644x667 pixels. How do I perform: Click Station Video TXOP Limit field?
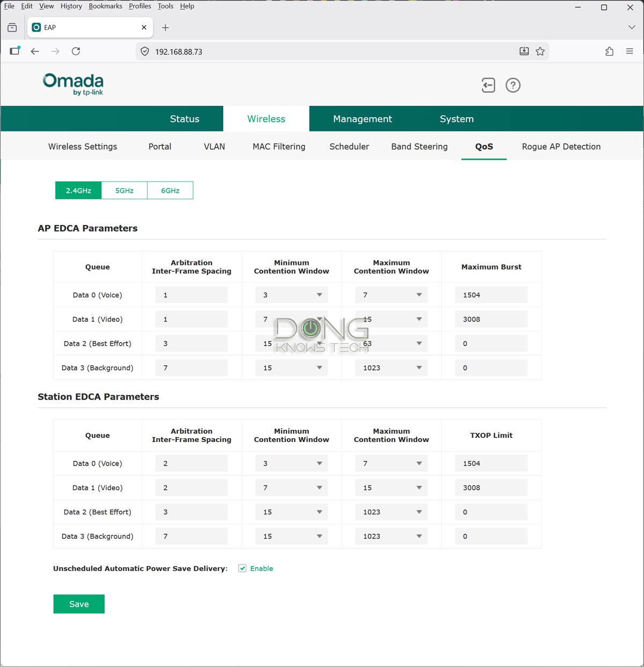[x=491, y=488]
